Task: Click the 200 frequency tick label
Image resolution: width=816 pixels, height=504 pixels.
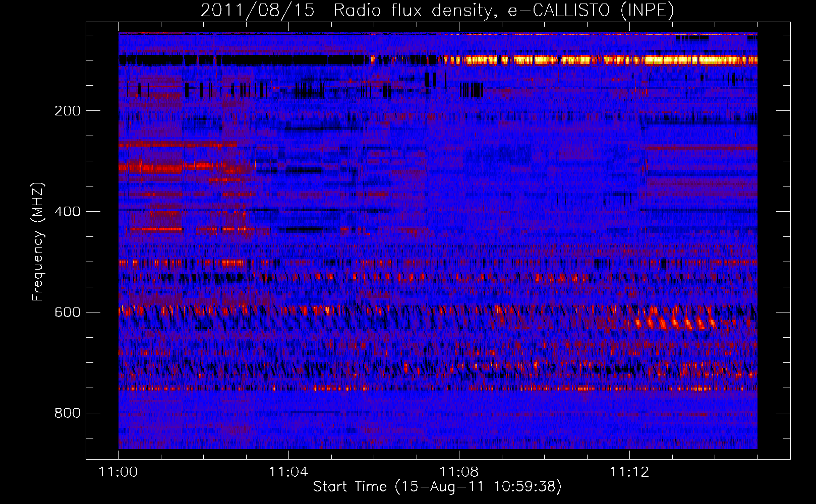Action: (x=68, y=111)
